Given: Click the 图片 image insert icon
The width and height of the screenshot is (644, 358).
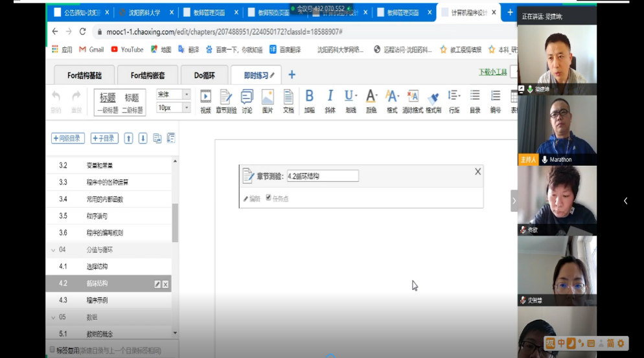Looking at the screenshot, I should tap(267, 100).
